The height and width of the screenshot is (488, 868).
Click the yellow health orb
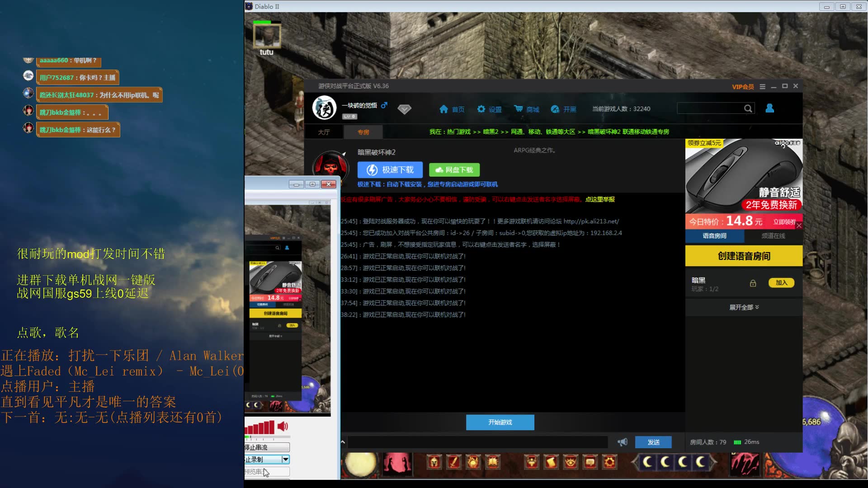point(360,465)
